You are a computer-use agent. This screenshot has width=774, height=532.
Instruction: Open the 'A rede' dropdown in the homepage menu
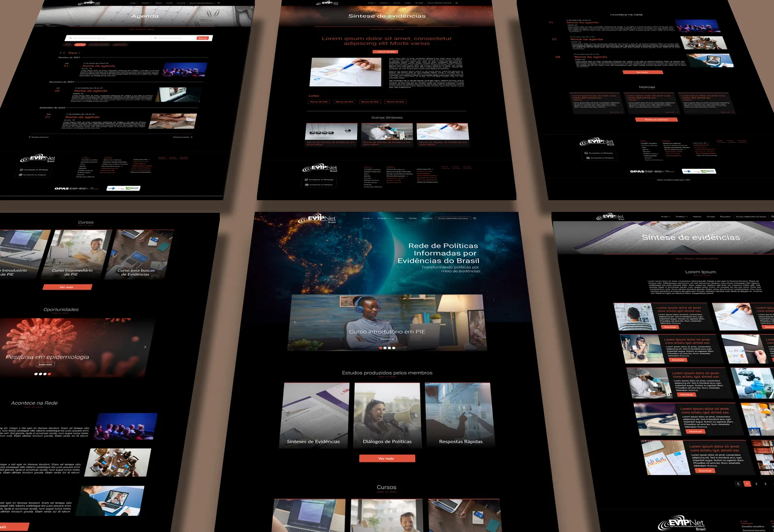pyautogui.click(x=368, y=218)
